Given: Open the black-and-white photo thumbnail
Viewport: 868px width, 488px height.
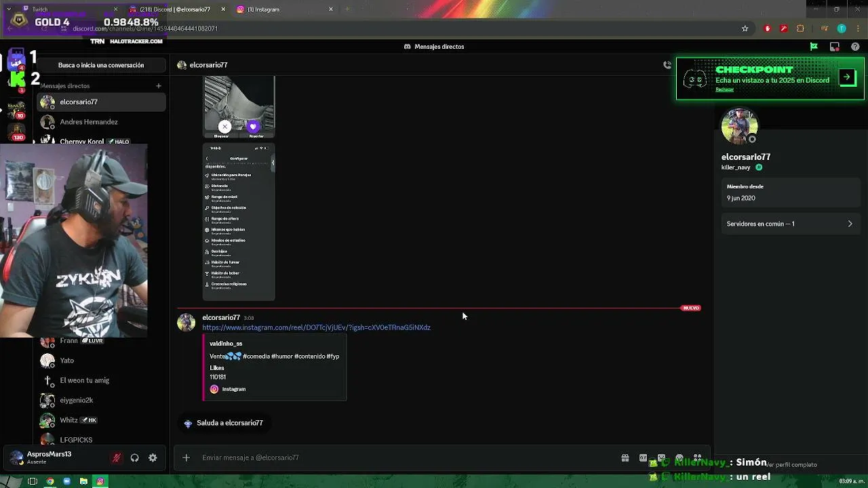Looking at the screenshot, I should tap(239, 107).
